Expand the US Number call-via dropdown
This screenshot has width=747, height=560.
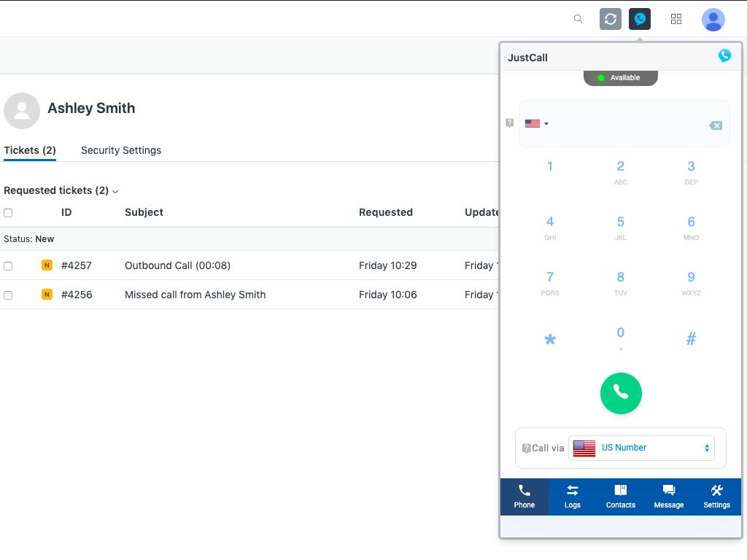pos(641,448)
